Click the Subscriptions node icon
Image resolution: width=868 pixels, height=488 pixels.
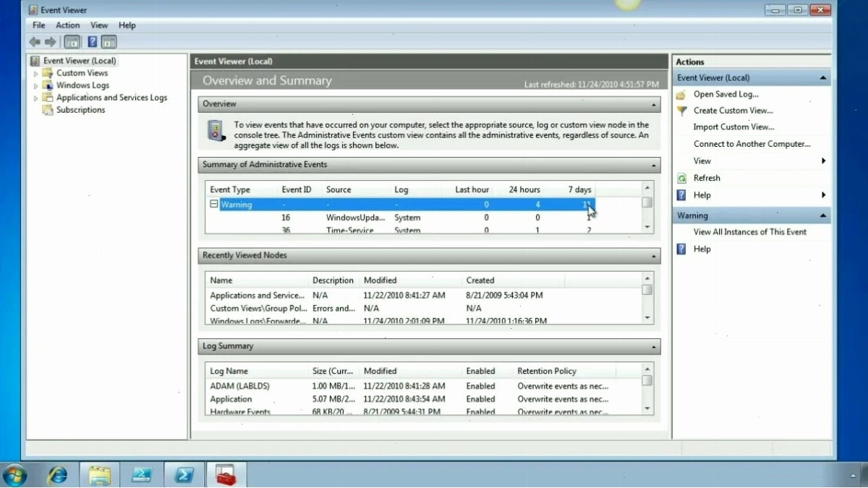(x=48, y=110)
